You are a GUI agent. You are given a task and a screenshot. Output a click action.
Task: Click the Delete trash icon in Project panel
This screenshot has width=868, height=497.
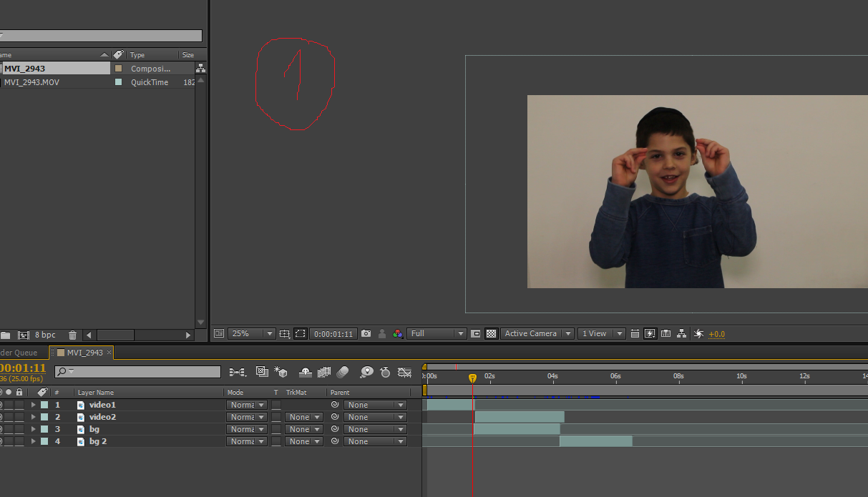pos(72,335)
